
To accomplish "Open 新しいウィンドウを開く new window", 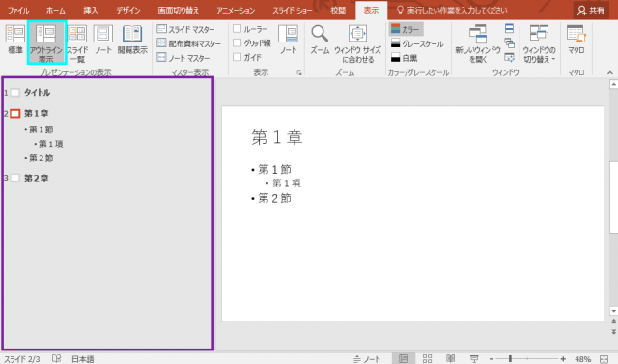I will [x=478, y=43].
